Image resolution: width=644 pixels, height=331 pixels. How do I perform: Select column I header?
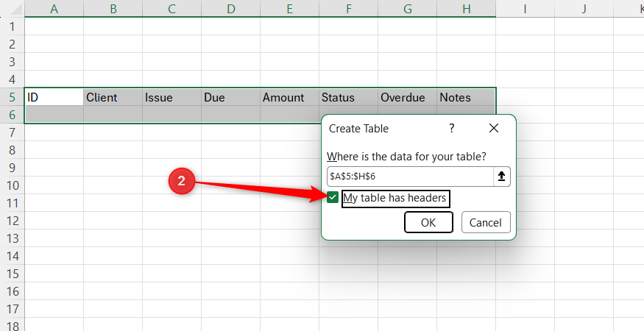(x=525, y=9)
